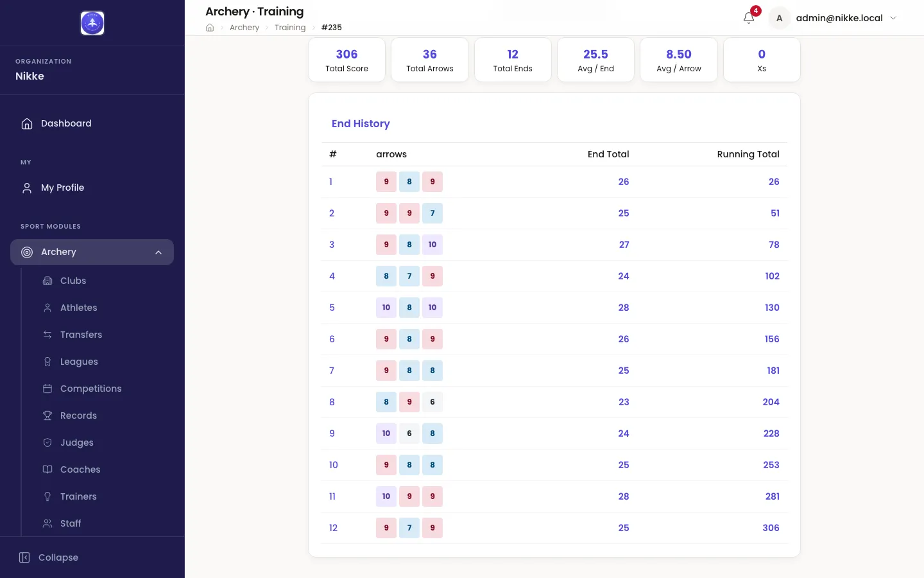Click the End Total column header
This screenshot has height=578, width=924.
pyautogui.click(x=608, y=154)
